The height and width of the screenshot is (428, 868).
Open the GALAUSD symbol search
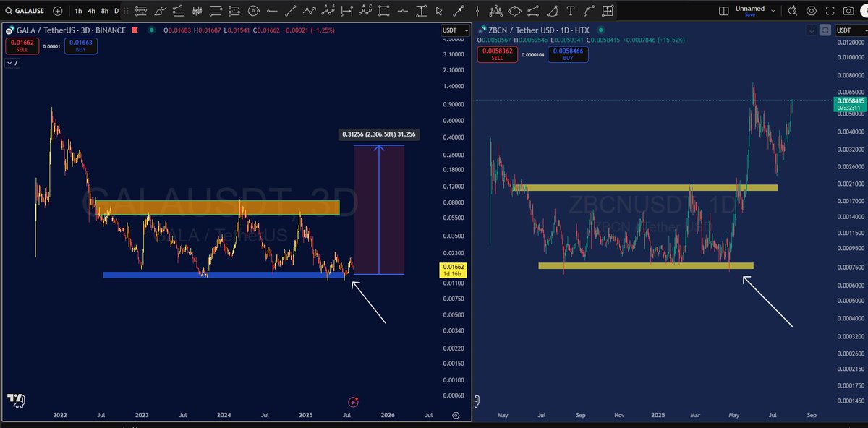pyautogui.click(x=25, y=11)
